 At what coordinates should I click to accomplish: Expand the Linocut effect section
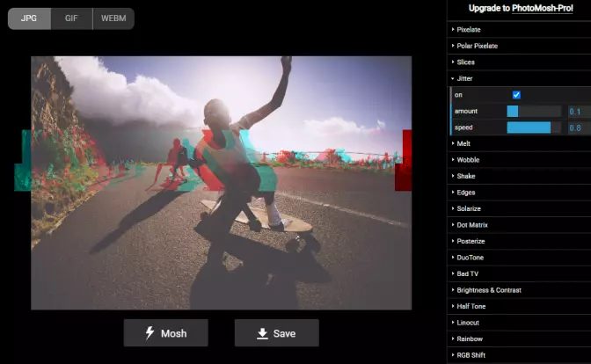[519, 323]
